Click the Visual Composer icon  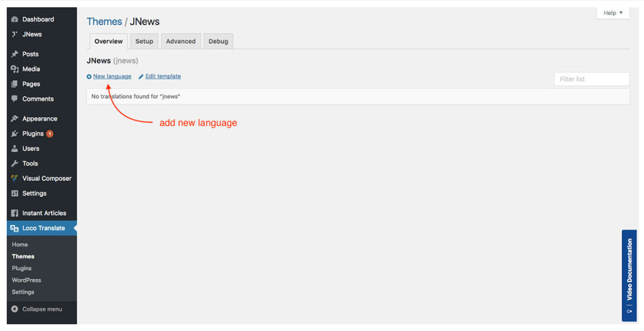point(14,178)
